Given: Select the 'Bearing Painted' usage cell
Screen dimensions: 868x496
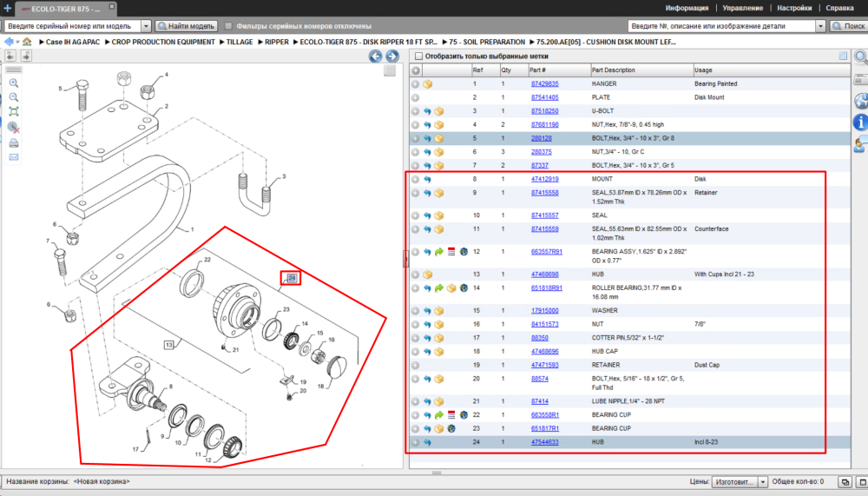Looking at the screenshot, I should (716, 84).
